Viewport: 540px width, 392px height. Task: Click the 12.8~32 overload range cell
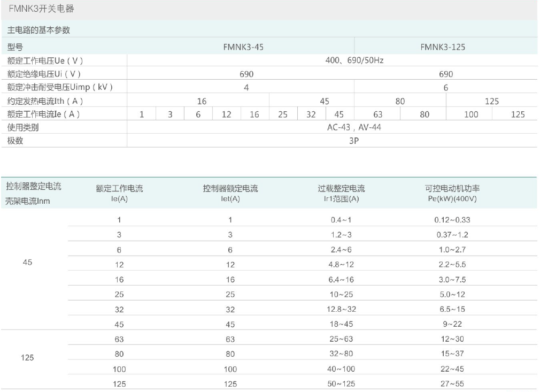(341, 309)
